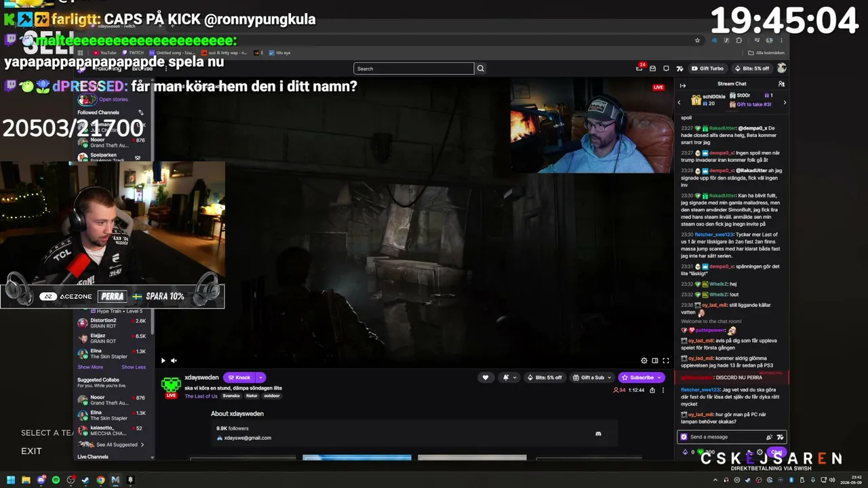Expand the Gift a Sub dropdown arrow
868x488 pixels.
click(x=609, y=378)
